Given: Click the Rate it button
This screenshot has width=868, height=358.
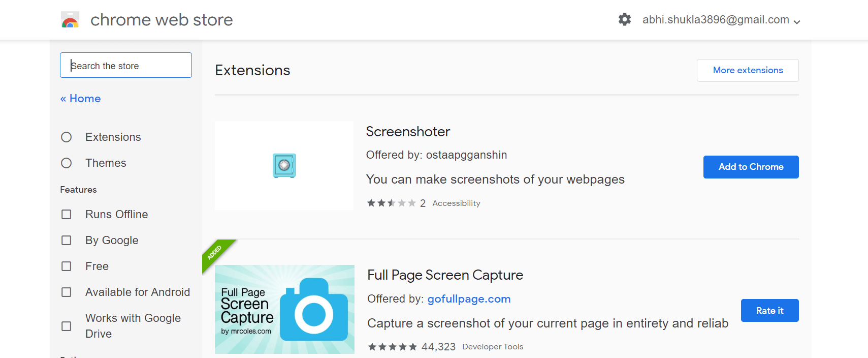Looking at the screenshot, I should (769, 310).
